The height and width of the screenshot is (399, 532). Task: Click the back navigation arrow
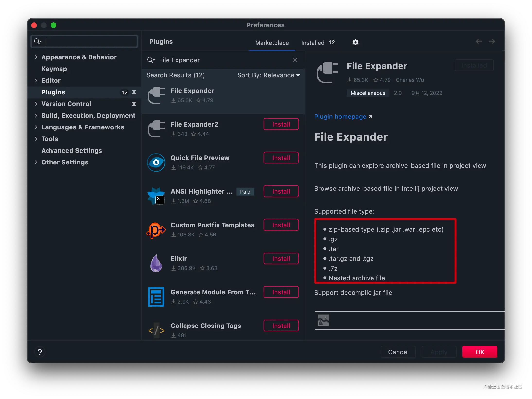point(479,42)
